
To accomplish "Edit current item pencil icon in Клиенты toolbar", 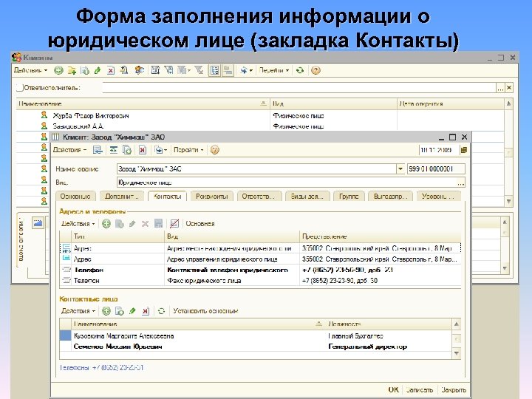I will [x=98, y=70].
